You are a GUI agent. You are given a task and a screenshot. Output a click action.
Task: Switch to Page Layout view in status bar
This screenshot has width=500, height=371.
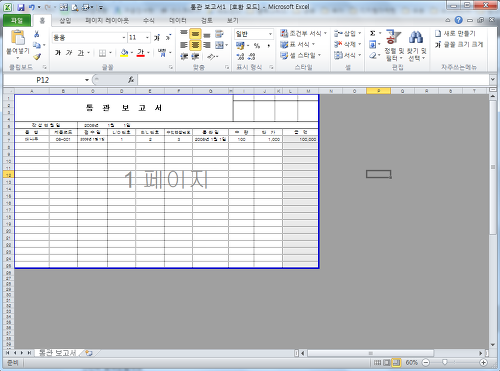tap(387, 362)
